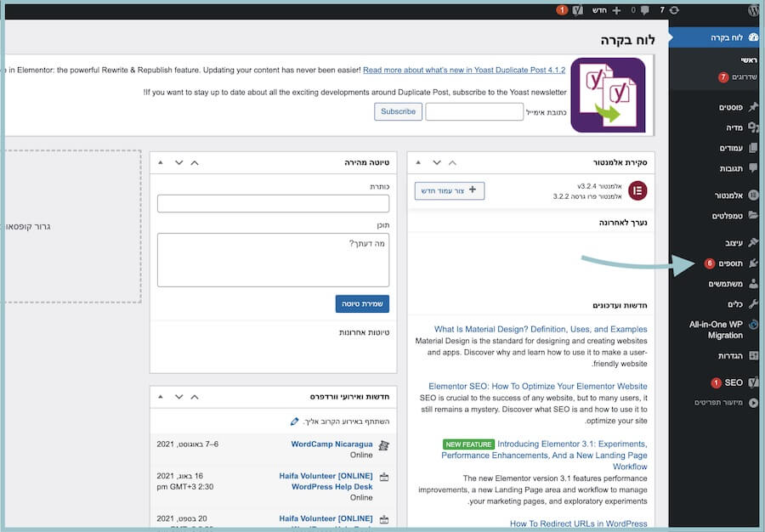Image resolution: width=765 pixels, height=532 pixels.
Task: Toggle 'טיוטה מהירה' panel with triangle
Action: pyautogui.click(x=161, y=162)
